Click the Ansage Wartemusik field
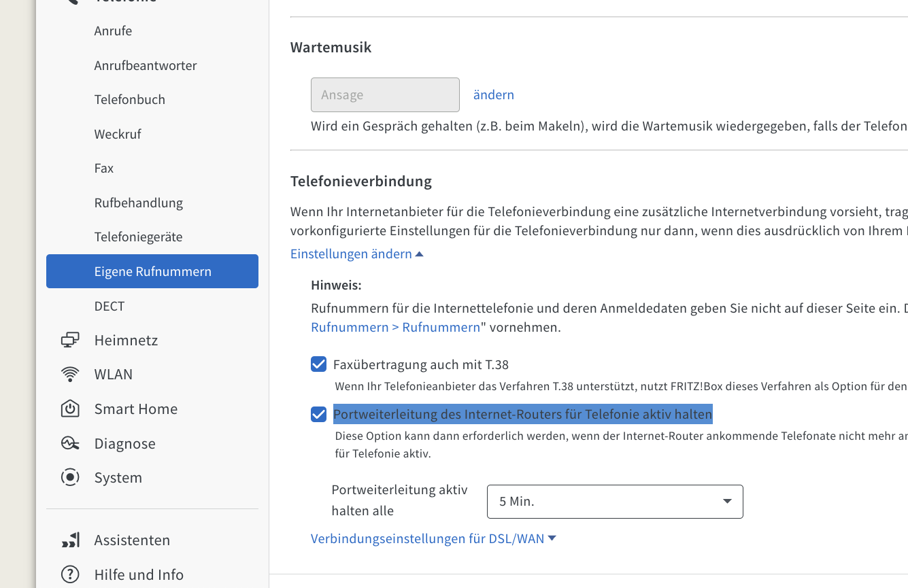Image resolution: width=908 pixels, height=588 pixels. tap(385, 95)
